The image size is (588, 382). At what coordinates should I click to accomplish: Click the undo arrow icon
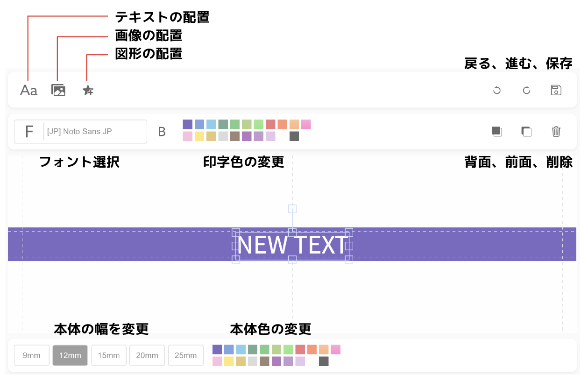point(497,90)
